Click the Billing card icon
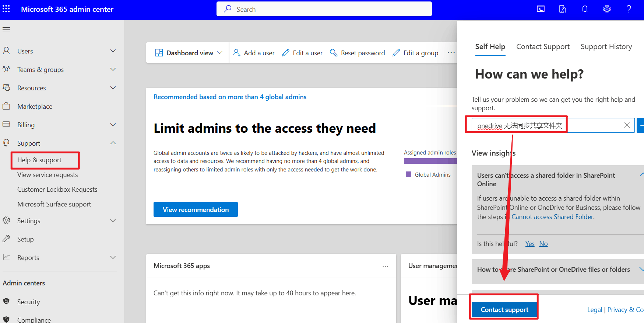 pos(6,124)
